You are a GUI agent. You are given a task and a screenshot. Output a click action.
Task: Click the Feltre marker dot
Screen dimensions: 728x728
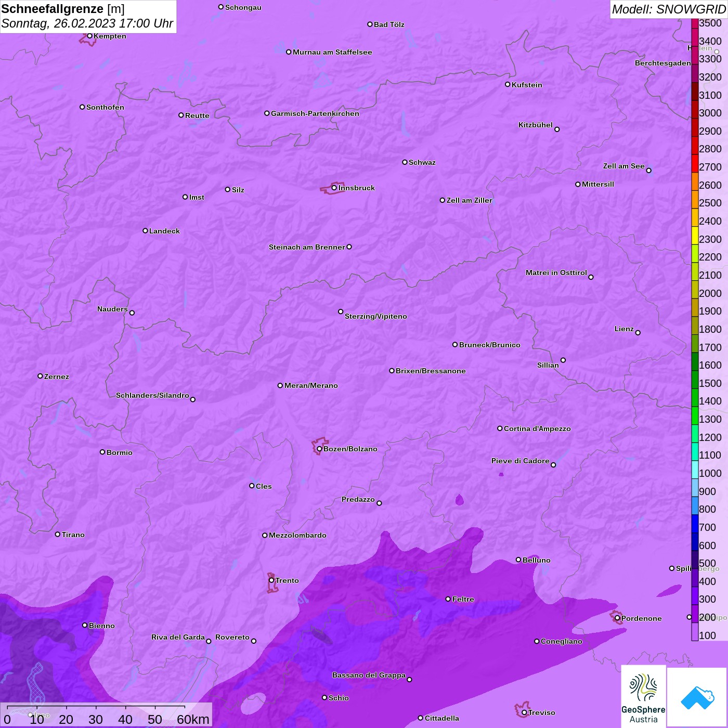(448, 599)
